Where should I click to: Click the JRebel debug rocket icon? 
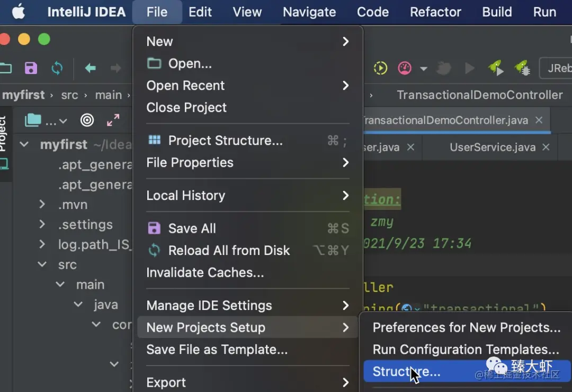coord(522,68)
